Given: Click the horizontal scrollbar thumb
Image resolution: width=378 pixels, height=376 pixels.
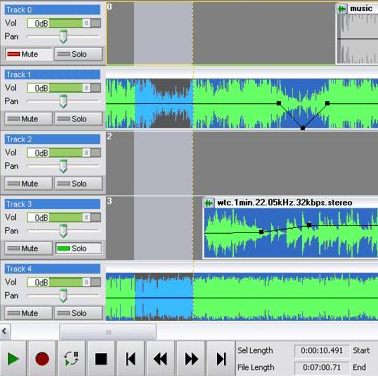Looking at the screenshot, I should [108, 332].
